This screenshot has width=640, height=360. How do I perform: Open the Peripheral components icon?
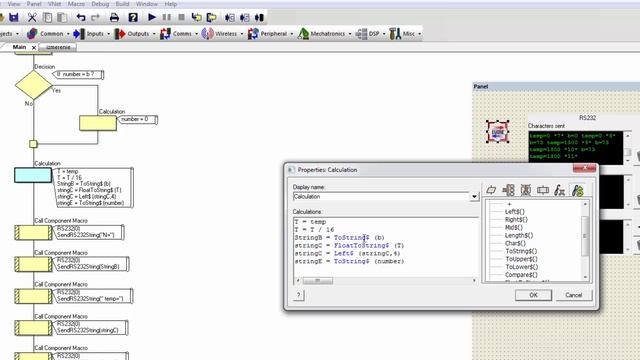click(x=253, y=33)
